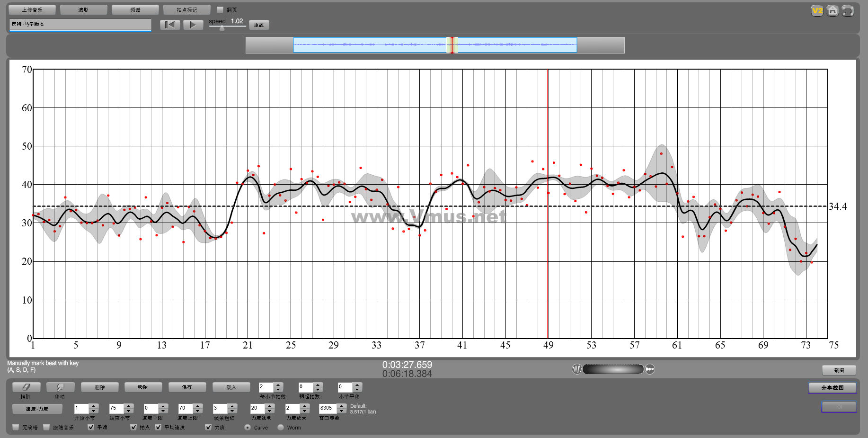Click the 保存 save button
The width and height of the screenshot is (868, 438).
pos(187,387)
